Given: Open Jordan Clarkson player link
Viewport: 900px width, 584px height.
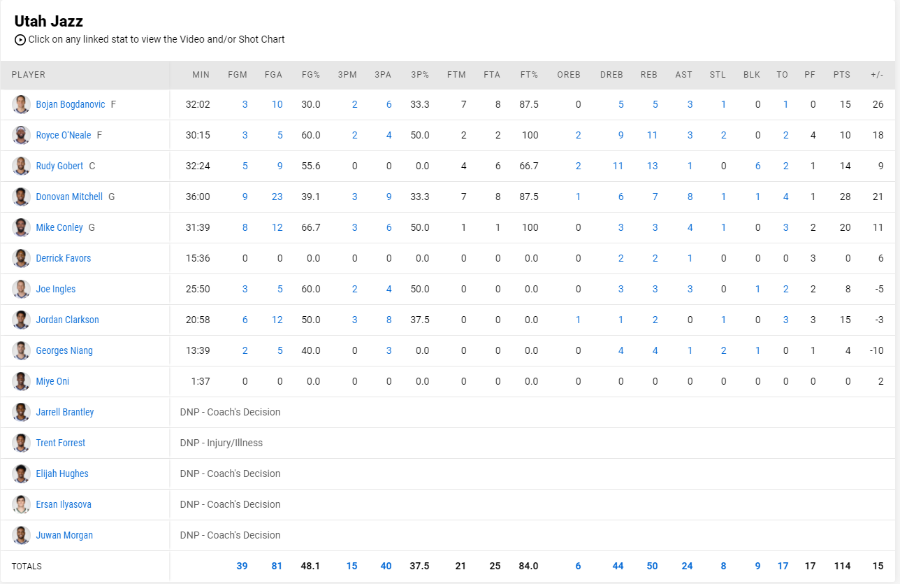Looking at the screenshot, I should tap(67, 320).
